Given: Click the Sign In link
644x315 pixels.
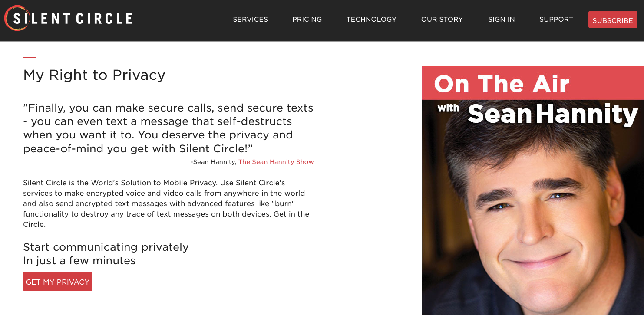Looking at the screenshot, I should click(502, 20).
